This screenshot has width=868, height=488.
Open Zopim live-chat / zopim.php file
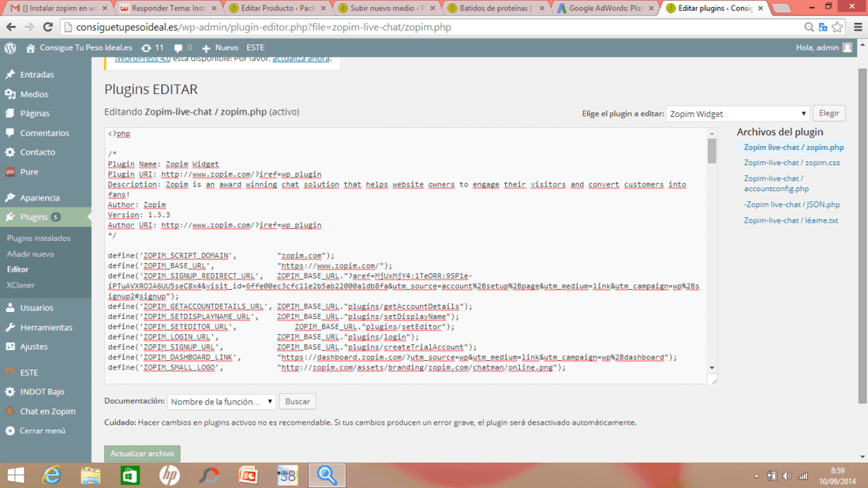click(x=794, y=148)
